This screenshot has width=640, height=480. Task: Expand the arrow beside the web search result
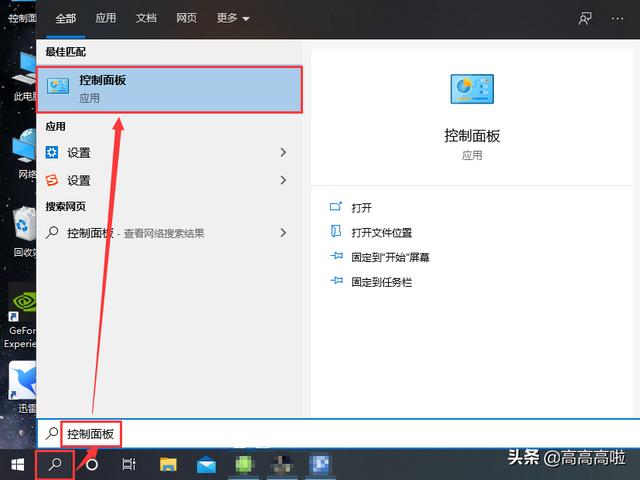pyautogui.click(x=283, y=232)
